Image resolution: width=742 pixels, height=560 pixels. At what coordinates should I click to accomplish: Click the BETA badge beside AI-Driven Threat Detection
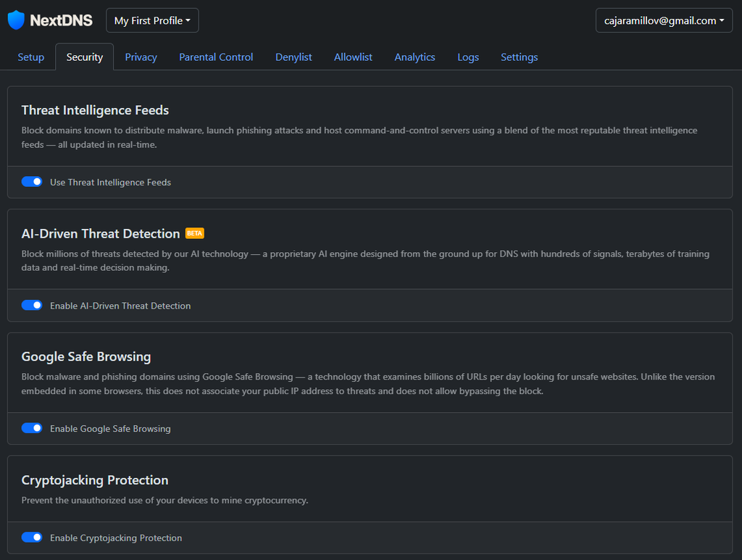click(194, 233)
